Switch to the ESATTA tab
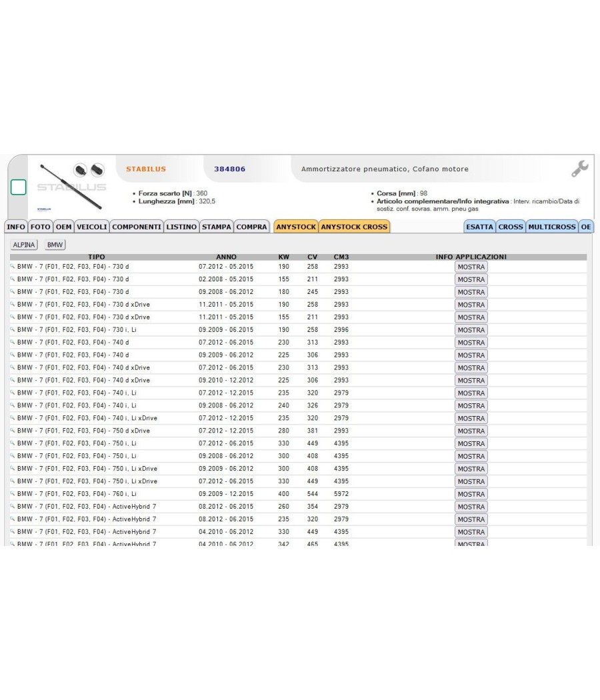The width and height of the screenshot is (600, 700). tap(479, 227)
